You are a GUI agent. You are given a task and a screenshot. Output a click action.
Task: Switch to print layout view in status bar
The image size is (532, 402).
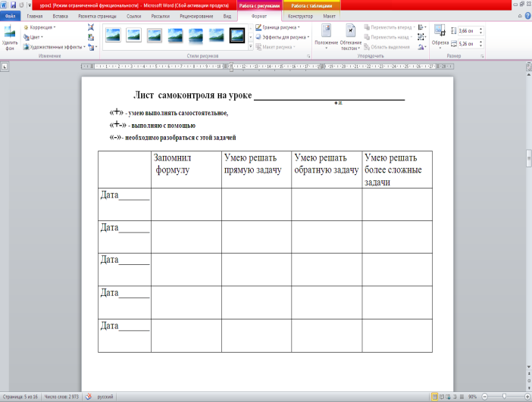[x=434, y=397]
